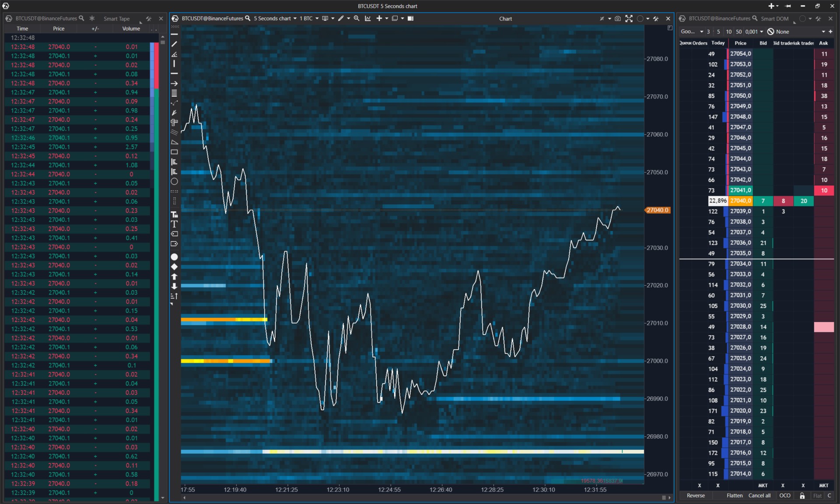Screen dimensions: 840x504
Task: Select the text label tool
Action: point(174,224)
